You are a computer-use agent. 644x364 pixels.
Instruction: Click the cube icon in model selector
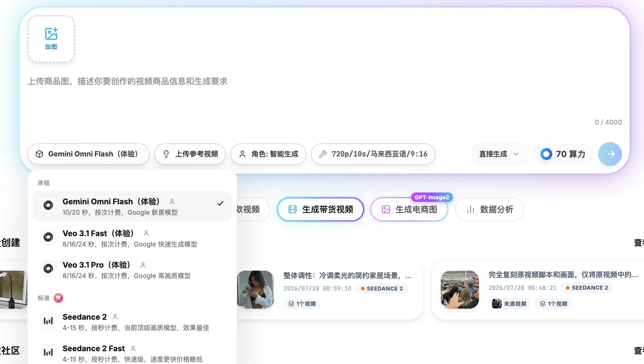[x=40, y=154]
